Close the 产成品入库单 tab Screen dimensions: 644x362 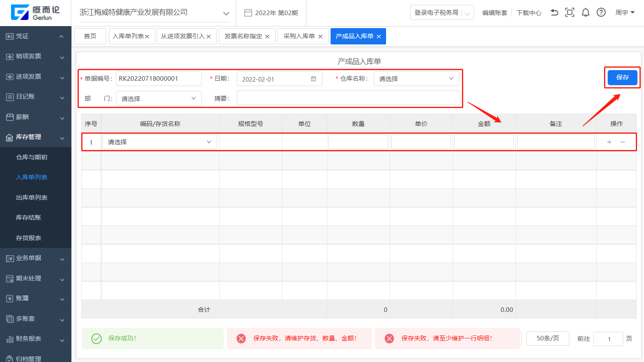(x=379, y=37)
